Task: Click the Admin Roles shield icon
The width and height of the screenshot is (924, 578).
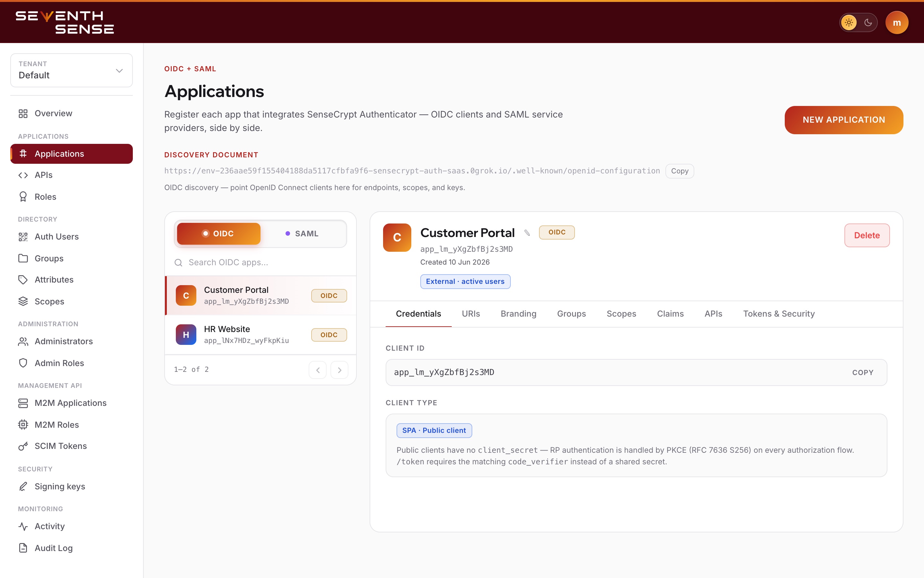Action: click(23, 363)
